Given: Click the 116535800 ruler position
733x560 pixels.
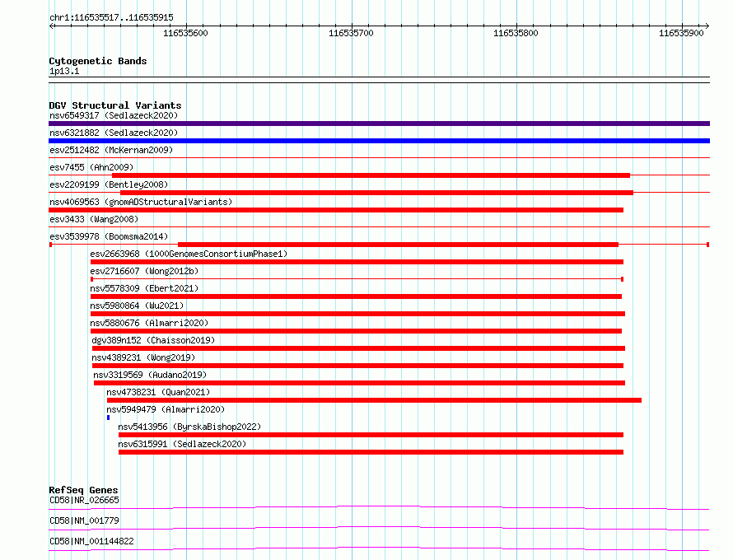Looking at the screenshot, I should click(516, 33).
